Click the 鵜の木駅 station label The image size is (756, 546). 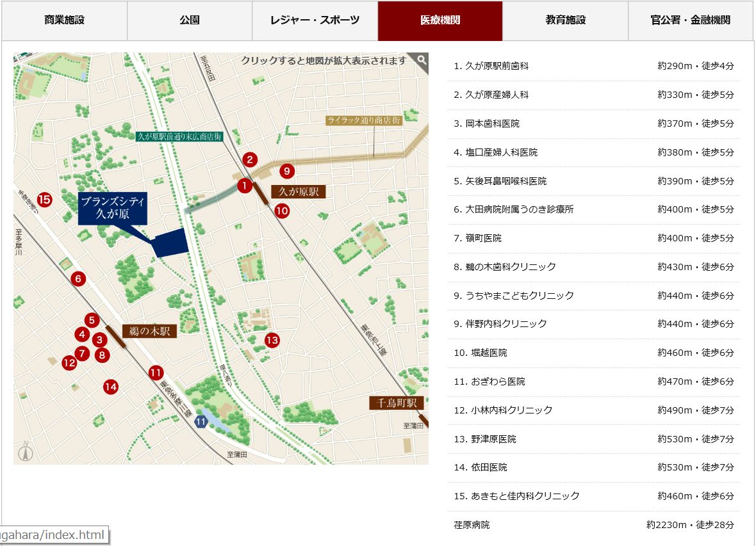click(x=149, y=331)
